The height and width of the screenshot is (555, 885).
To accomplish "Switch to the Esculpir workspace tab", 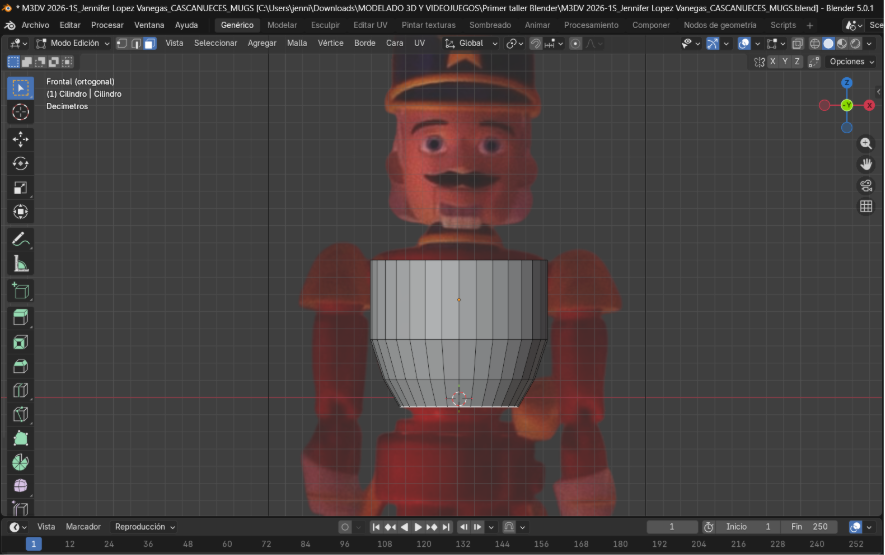I will coord(325,25).
